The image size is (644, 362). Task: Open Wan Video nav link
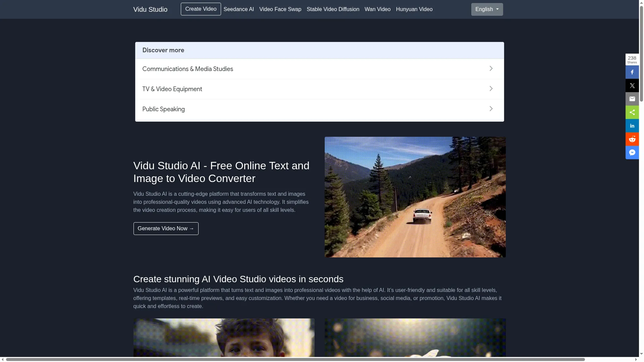click(377, 9)
